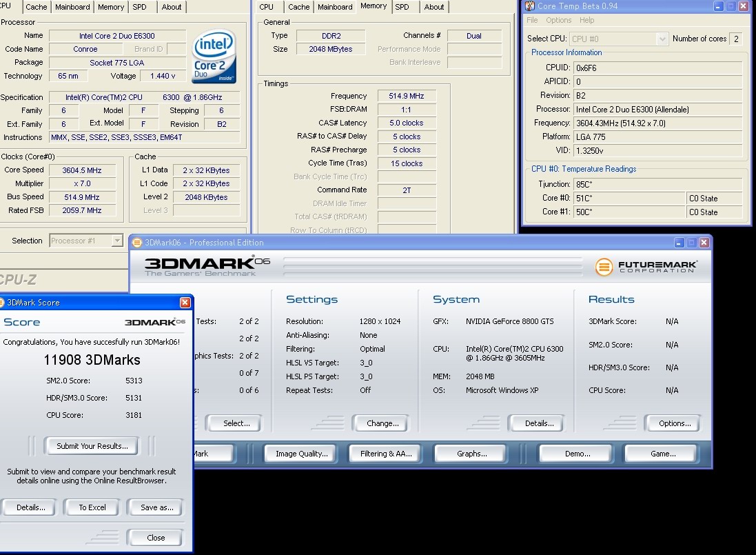Close the 3DMark06 Professional Edition window
The image size is (756, 555).
pyautogui.click(x=704, y=243)
